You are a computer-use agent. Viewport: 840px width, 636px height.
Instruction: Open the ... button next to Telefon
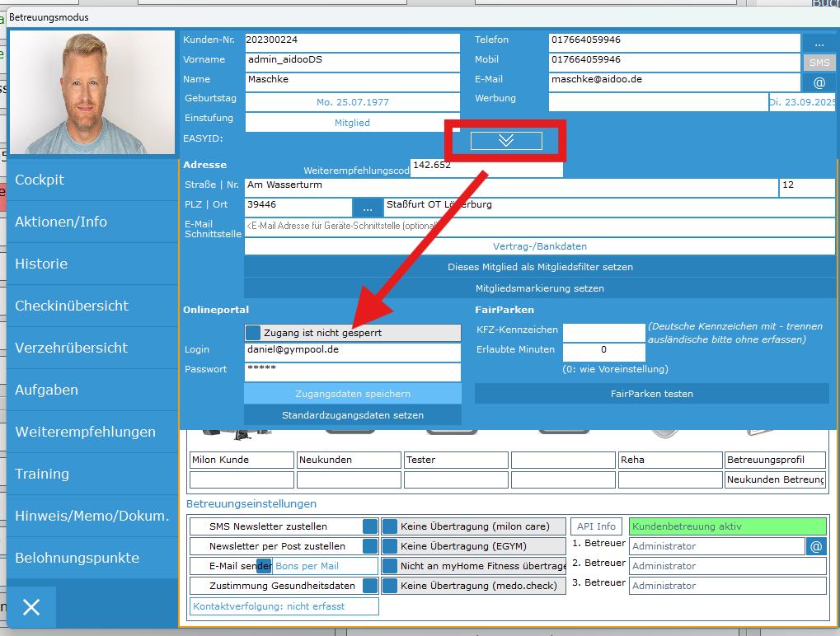819,43
